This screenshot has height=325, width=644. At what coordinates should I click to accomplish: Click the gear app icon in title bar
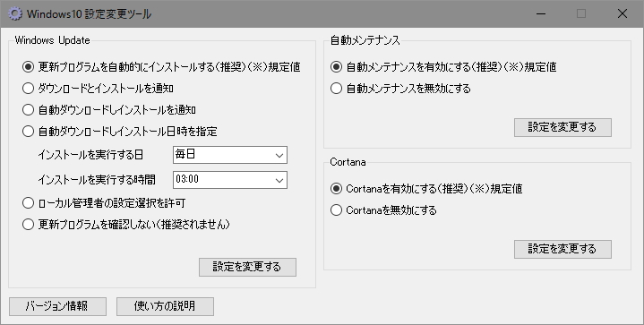click(15, 13)
